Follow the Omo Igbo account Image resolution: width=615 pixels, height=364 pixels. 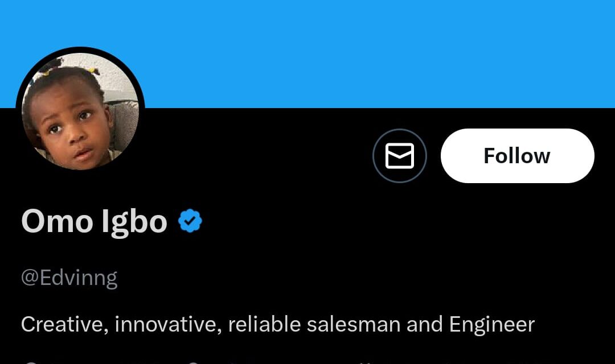(517, 156)
